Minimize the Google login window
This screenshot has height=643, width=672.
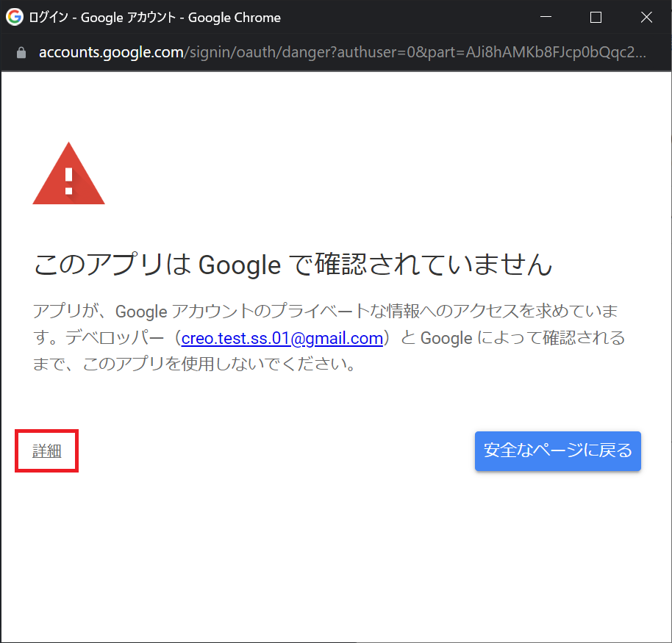click(x=546, y=17)
